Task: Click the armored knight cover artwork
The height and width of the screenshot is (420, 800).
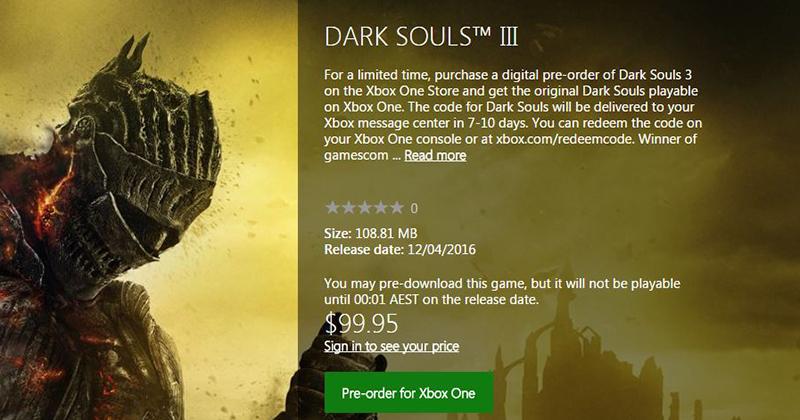Action: (x=148, y=210)
